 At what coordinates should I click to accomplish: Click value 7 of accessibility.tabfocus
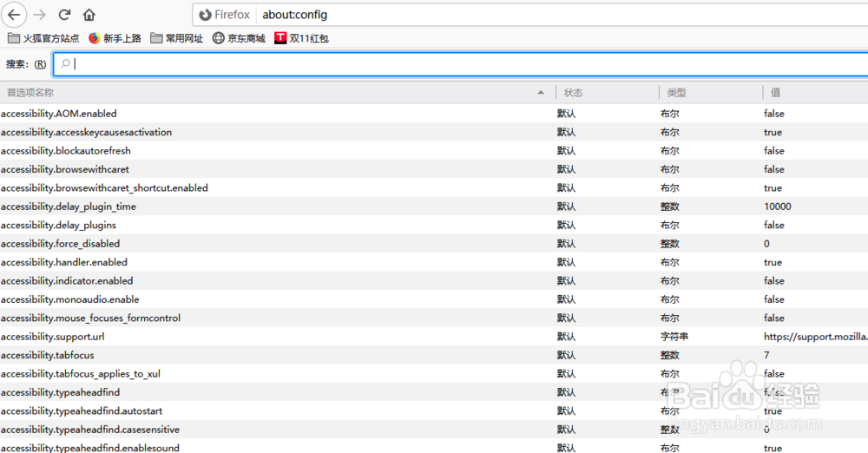[x=766, y=355]
